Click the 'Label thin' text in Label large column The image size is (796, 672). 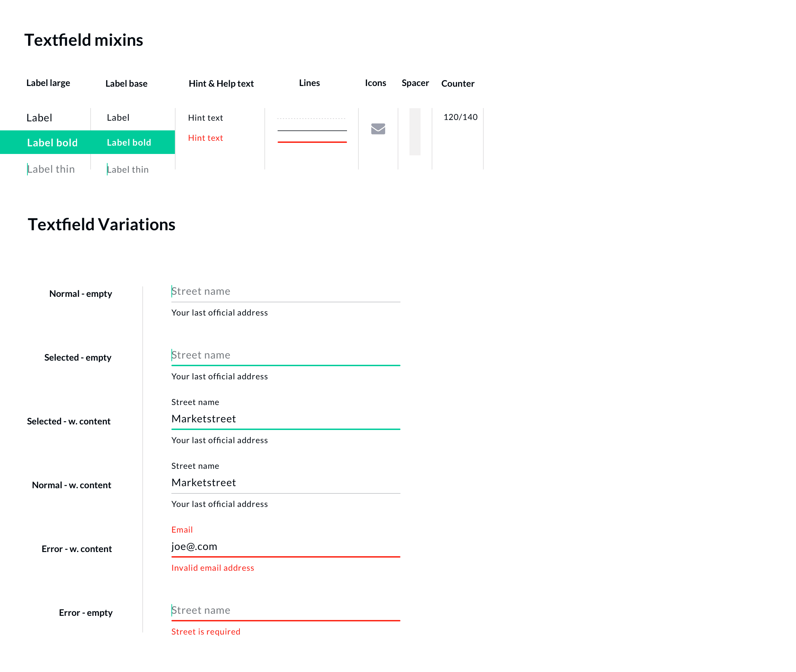(x=51, y=169)
